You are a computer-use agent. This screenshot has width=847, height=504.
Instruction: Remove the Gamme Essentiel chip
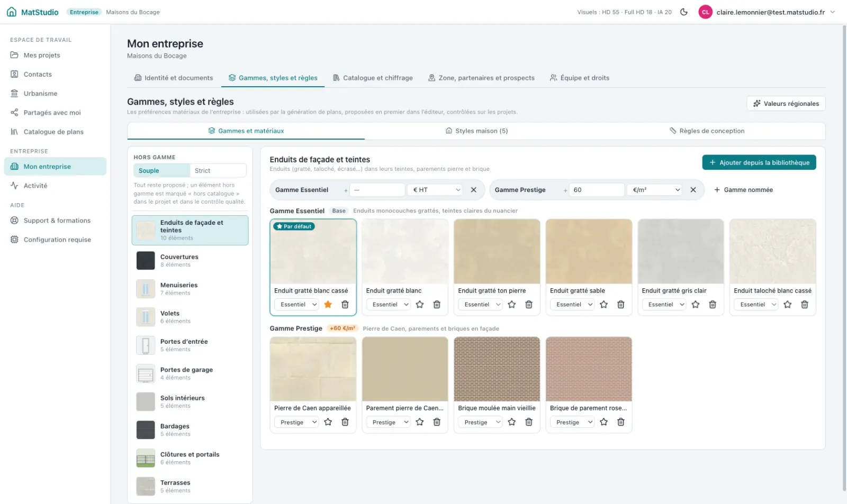coord(474,190)
